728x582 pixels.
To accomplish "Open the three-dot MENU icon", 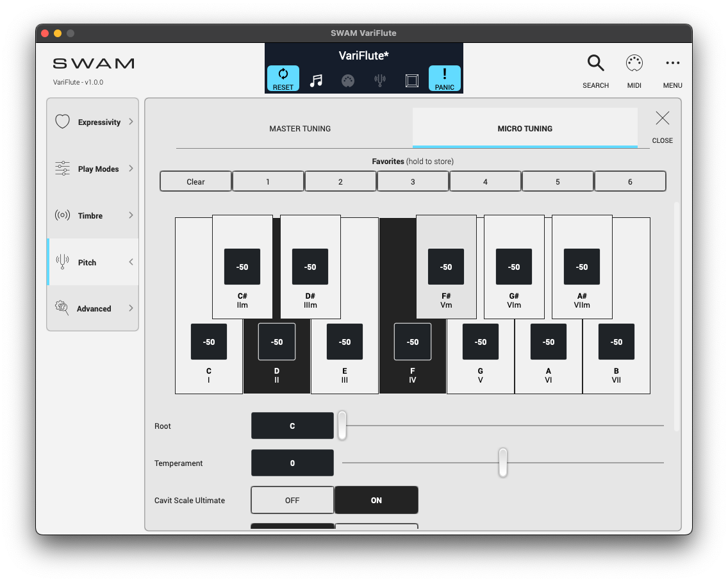I will pos(672,63).
